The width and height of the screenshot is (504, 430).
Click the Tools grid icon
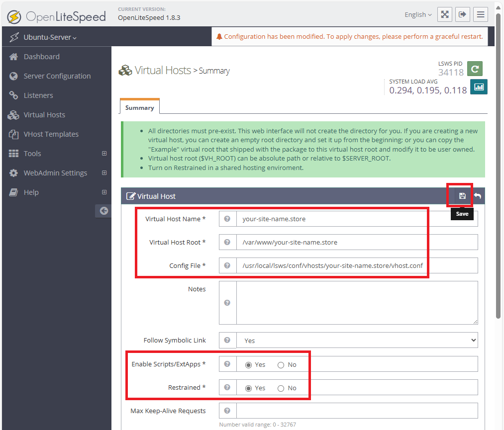(x=13, y=154)
